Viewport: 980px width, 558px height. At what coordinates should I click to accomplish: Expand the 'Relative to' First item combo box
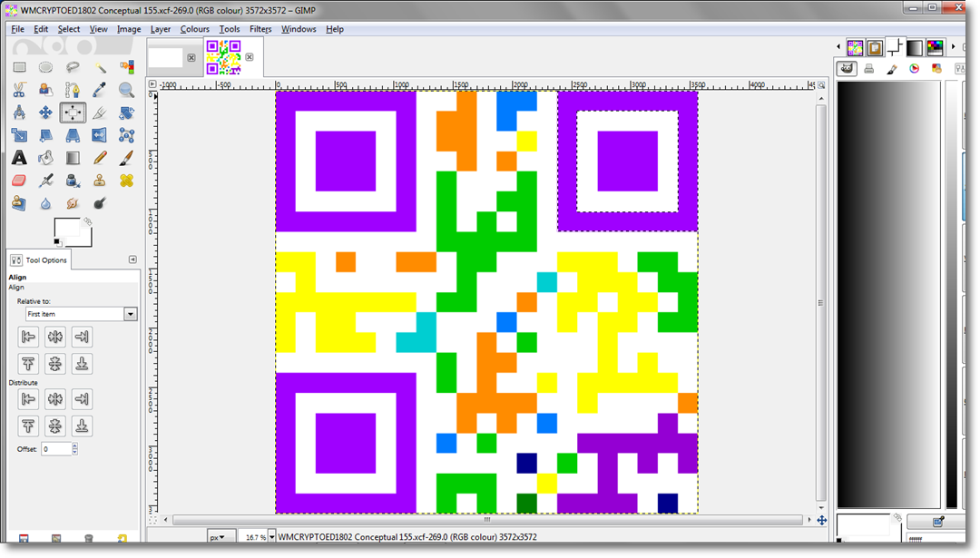click(x=82, y=314)
